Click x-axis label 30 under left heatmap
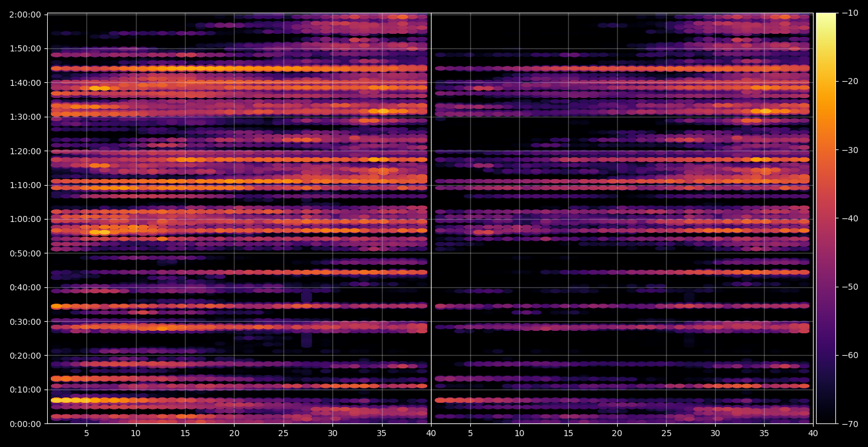Screen dimensions: 868x447 pos(332,434)
